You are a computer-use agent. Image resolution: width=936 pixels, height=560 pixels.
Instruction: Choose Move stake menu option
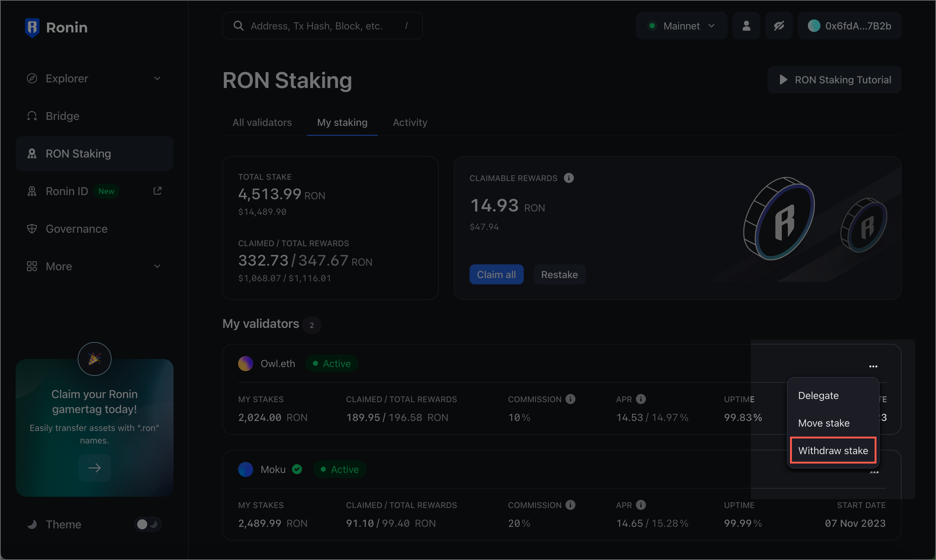(824, 423)
